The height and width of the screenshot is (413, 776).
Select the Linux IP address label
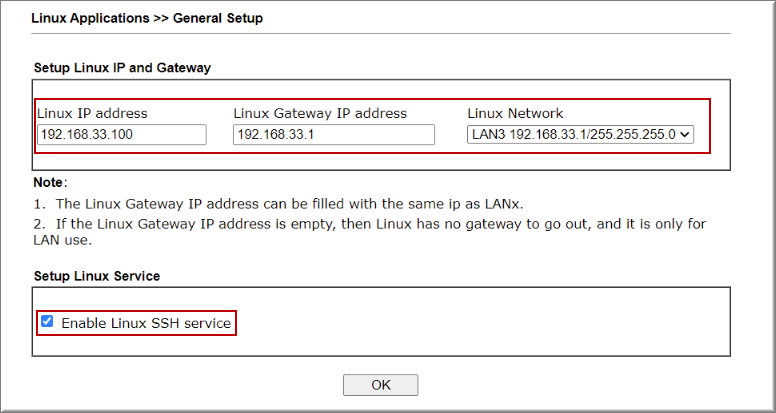coord(92,113)
